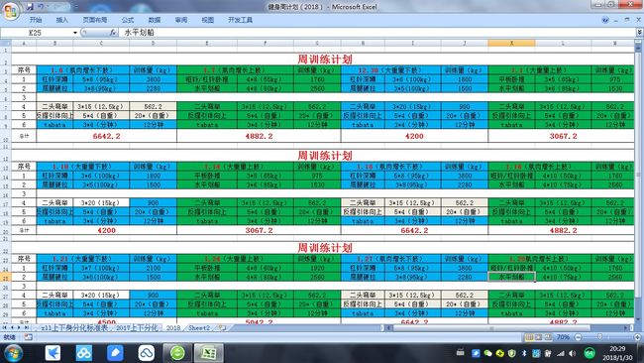The width and height of the screenshot is (644, 363).
Task: Open the round Office button menu
Action: click(x=10, y=10)
